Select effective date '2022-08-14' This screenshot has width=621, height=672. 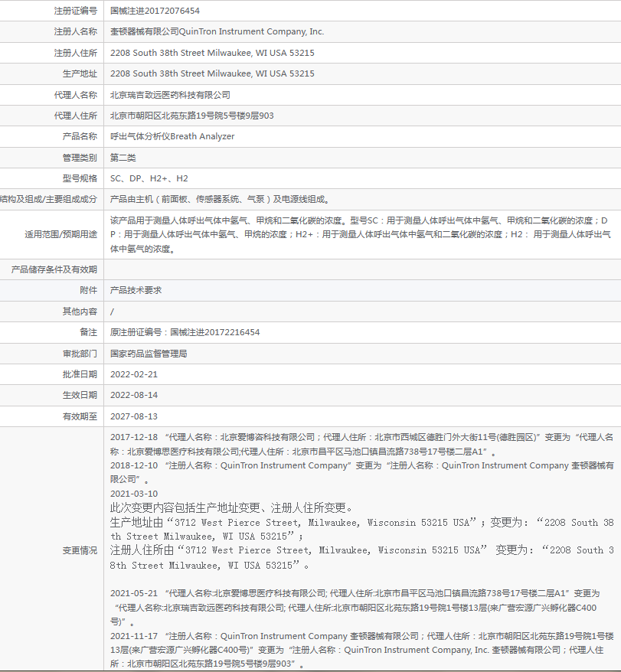point(134,395)
